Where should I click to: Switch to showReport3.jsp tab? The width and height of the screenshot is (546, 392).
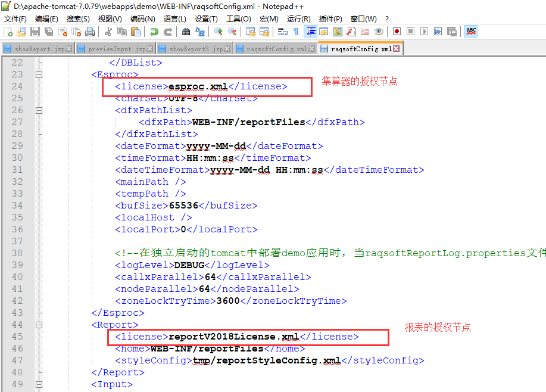(x=194, y=49)
